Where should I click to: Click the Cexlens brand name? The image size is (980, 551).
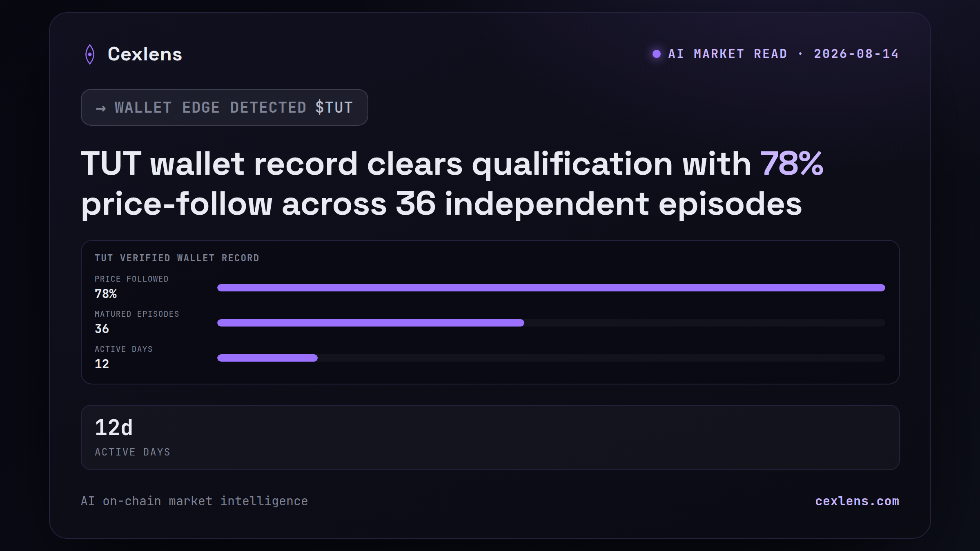(x=145, y=54)
